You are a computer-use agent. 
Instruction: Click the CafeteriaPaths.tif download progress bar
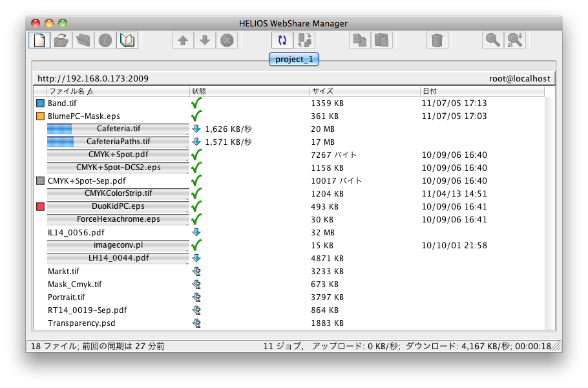(118, 142)
